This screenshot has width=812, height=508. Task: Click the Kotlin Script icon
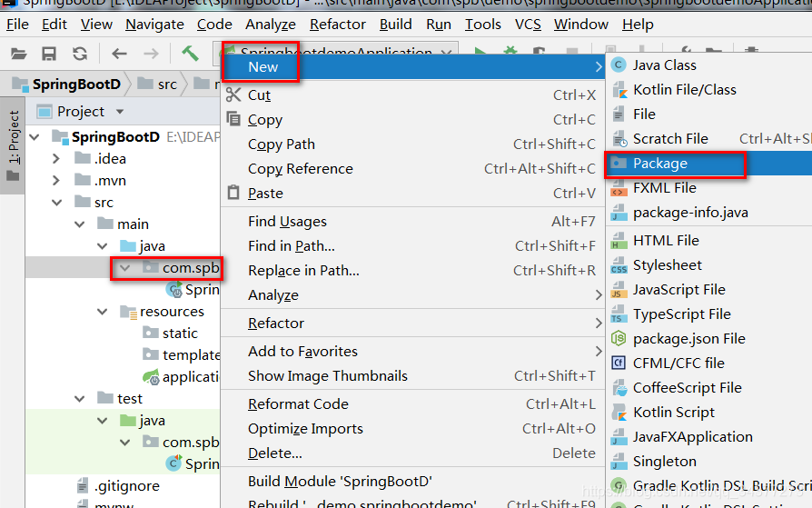tap(619, 413)
